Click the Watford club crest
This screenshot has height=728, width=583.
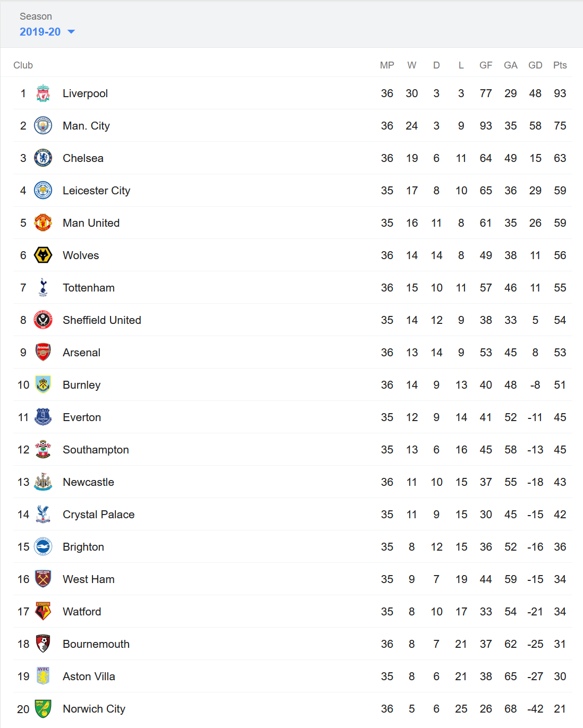point(43,612)
